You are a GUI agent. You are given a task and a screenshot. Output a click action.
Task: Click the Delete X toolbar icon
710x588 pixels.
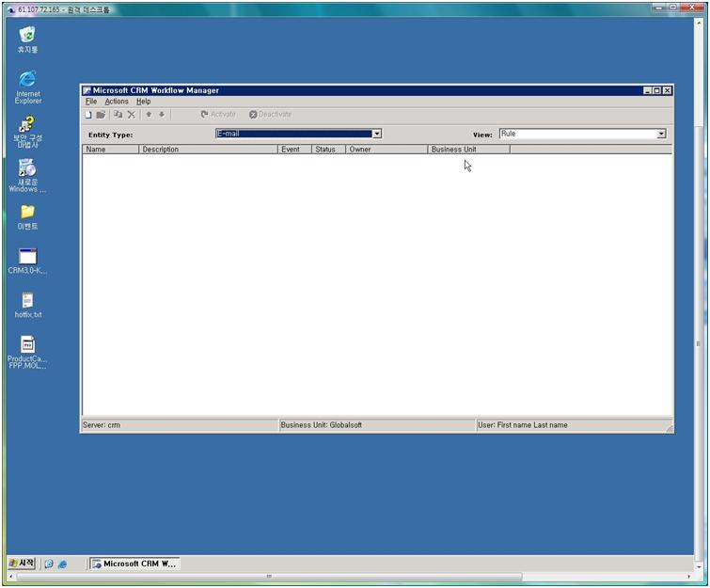(132, 115)
